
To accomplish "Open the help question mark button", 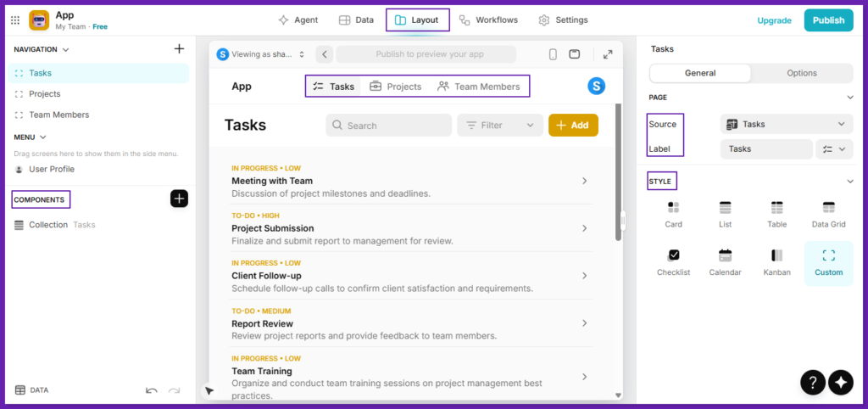I will pos(813,382).
